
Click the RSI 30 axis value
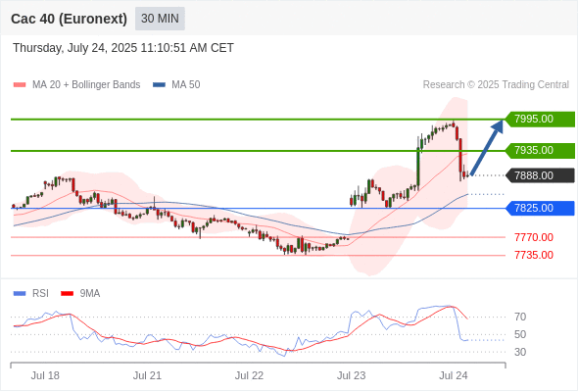click(520, 352)
